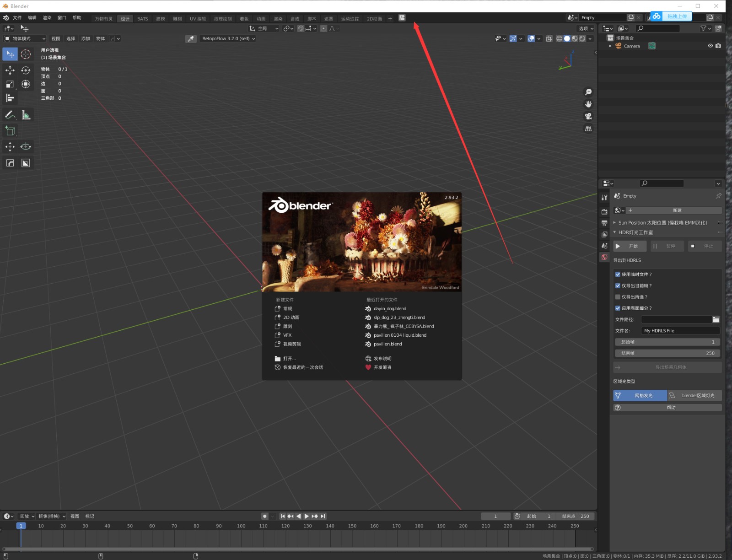Pick the Move tool in toolbar

(x=10, y=70)
